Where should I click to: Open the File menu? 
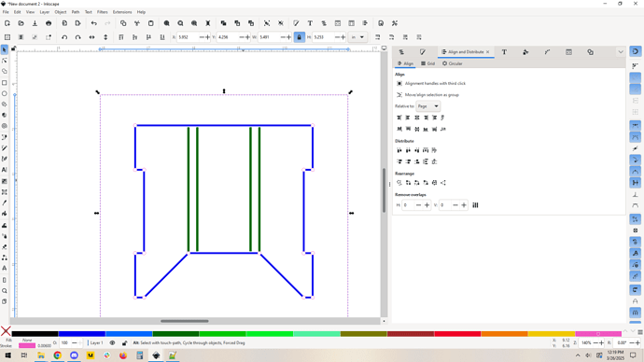[6, 12]
